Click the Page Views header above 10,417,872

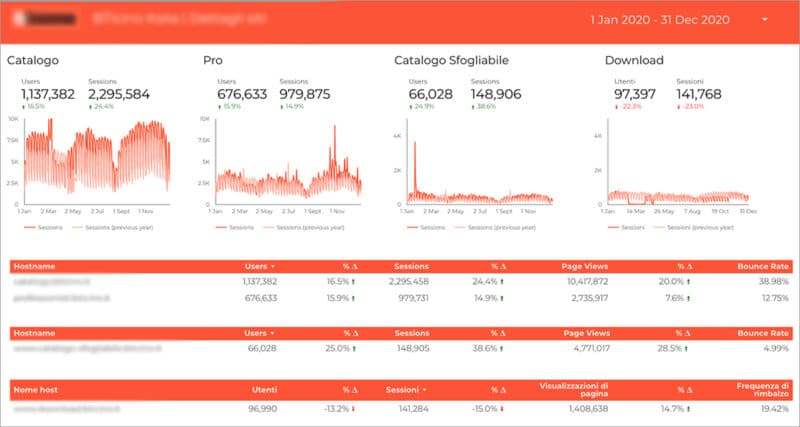585,266
